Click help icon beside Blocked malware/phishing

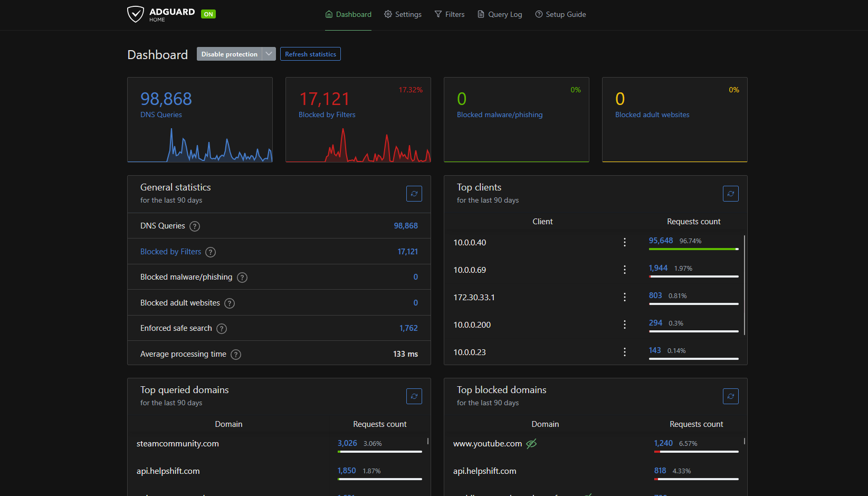coord(242,278)
